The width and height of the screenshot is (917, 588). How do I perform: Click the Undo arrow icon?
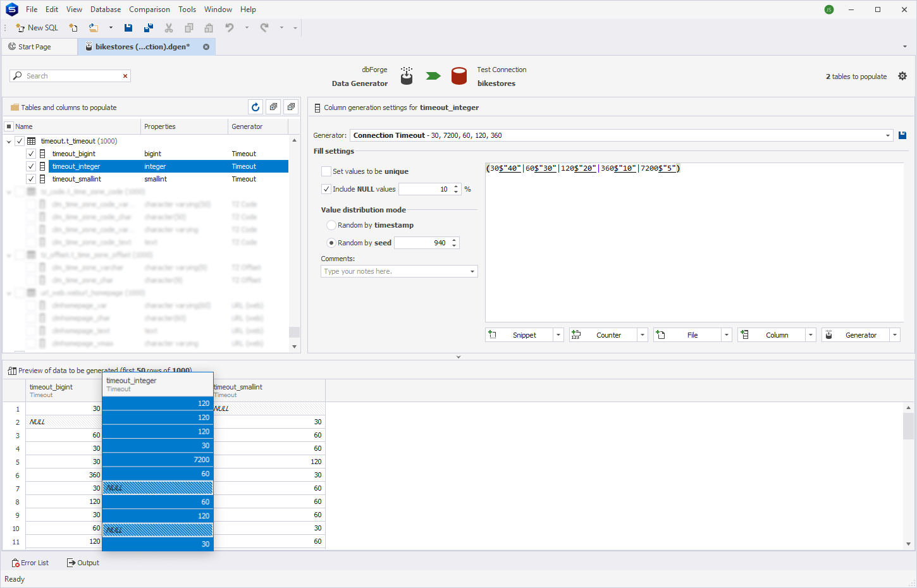tap(230, 28)
